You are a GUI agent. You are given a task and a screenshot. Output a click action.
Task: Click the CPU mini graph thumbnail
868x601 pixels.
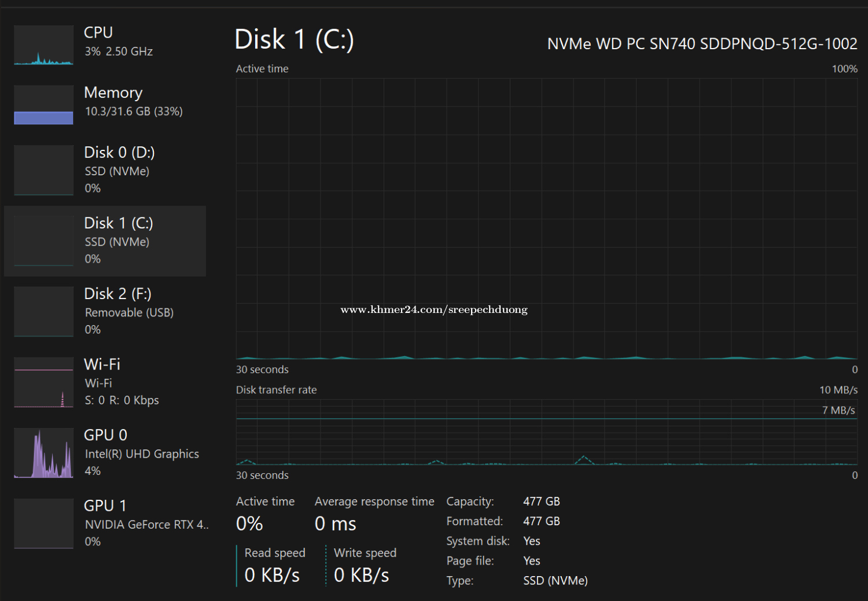[43, 45]
